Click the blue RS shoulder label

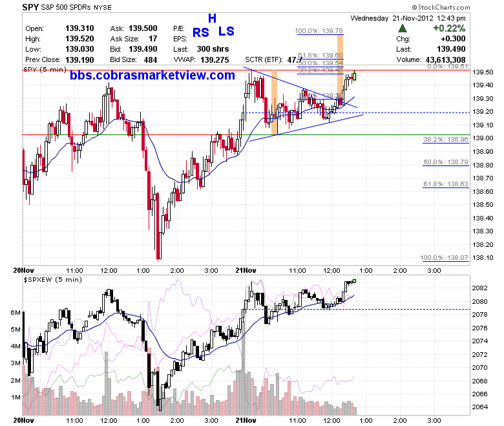pos(200,32)
